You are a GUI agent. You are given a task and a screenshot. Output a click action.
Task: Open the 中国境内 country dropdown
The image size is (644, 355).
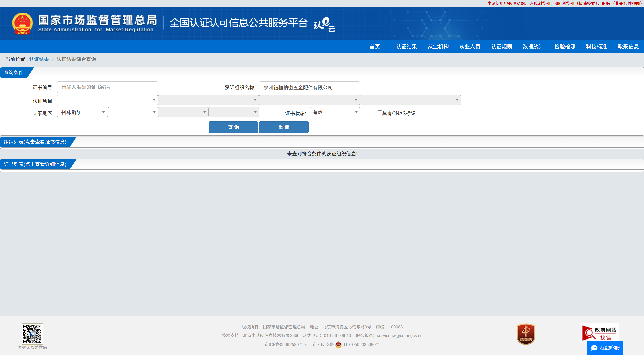82,112
